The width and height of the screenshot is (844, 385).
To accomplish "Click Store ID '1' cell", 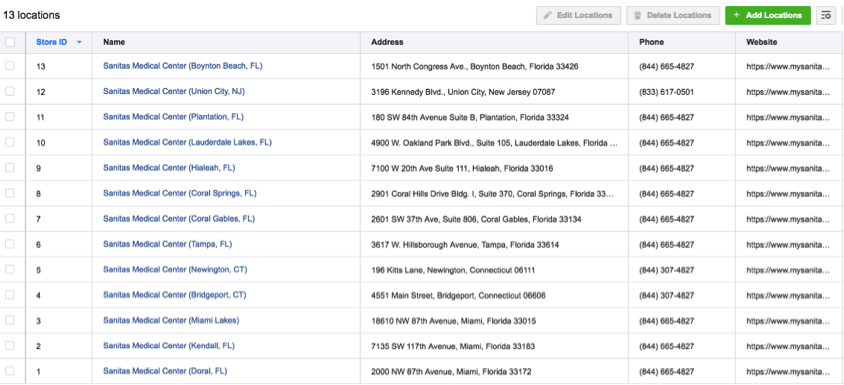I will tap(38, 372).
